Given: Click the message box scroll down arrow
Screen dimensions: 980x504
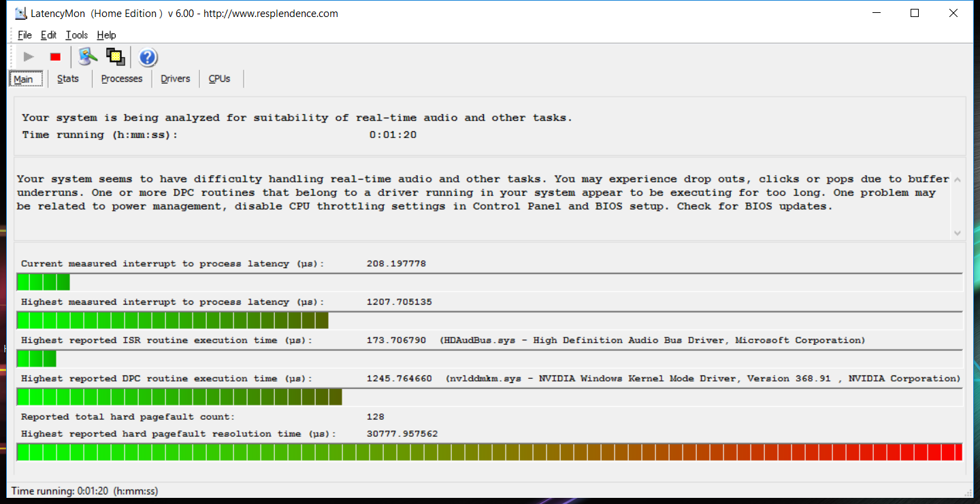Looking at the screenshot, I should [958, 233].
